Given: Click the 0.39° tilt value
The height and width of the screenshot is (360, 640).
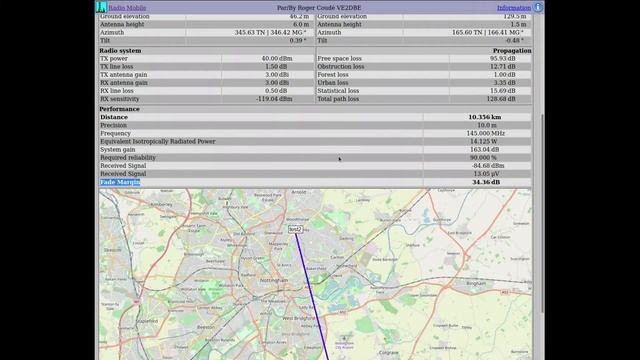Looking at the screenshot, I should [298, 40].
